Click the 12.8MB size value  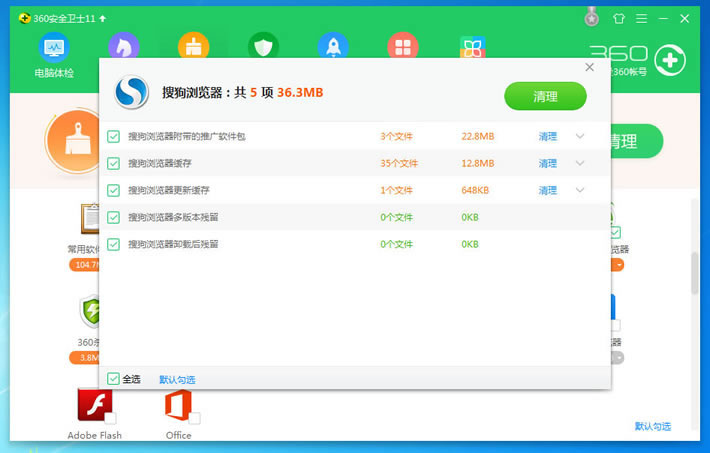point(478,163)
